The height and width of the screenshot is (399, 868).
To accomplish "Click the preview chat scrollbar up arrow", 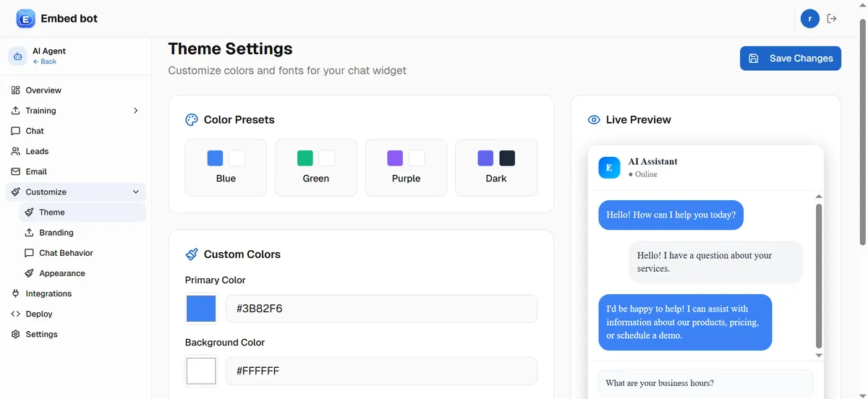I will (x=819, y=197).
